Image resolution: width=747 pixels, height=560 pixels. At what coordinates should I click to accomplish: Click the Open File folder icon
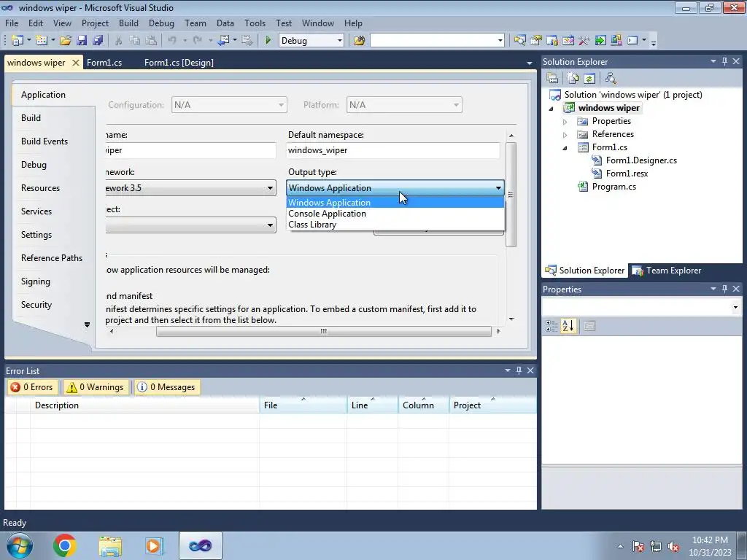(x=66, y=41)
